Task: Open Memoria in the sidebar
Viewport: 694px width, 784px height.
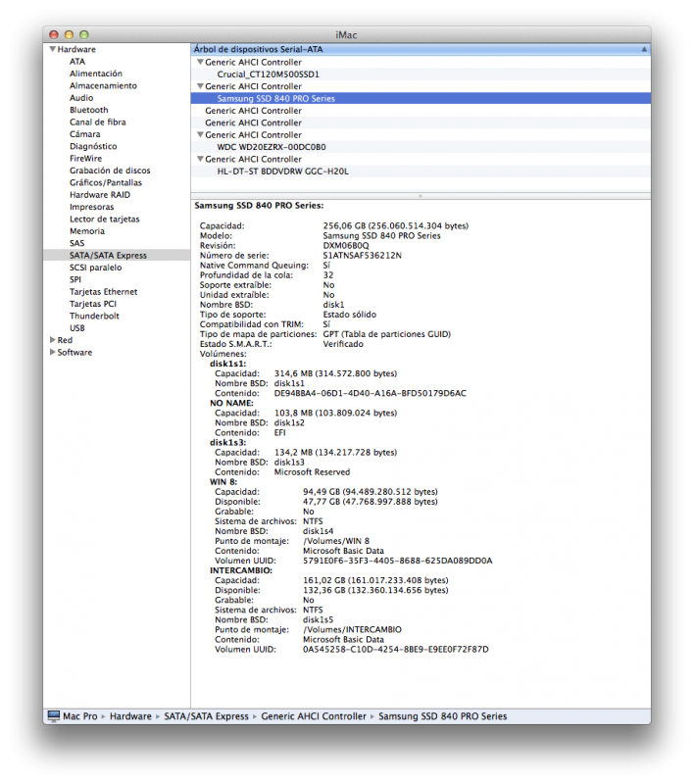Action: (x=87, y=231)
